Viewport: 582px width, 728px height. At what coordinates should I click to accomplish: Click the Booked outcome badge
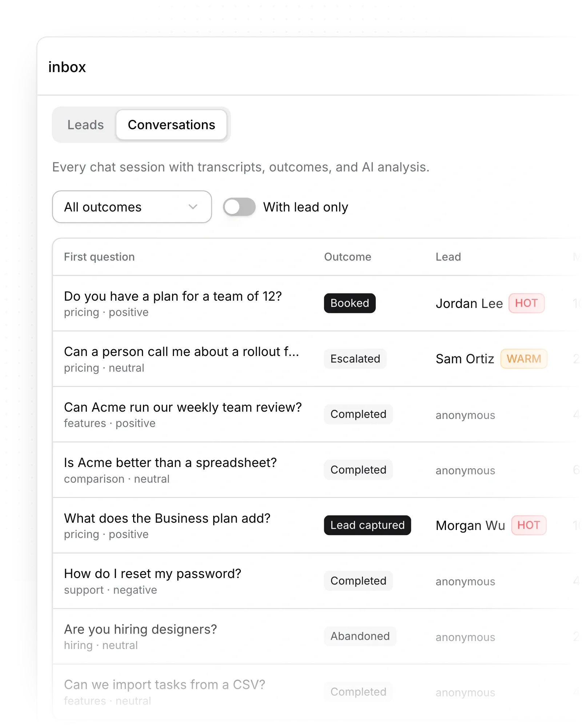[350, 303]
